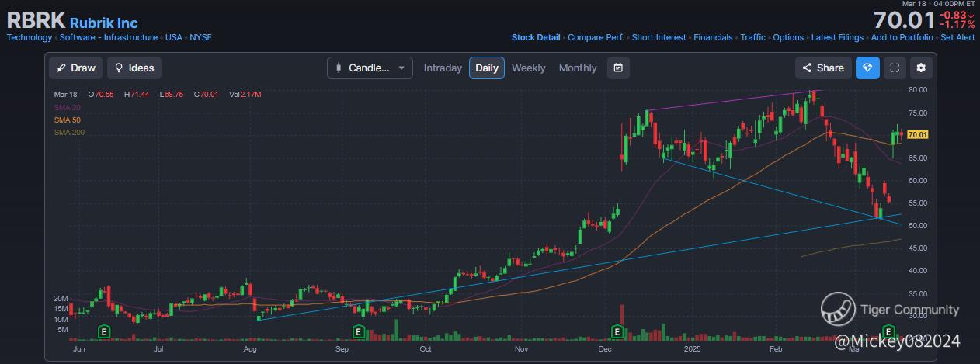Screen dimensions: 980x364
Task: Open the Stock Detail link
Action: click(x=536, y=37)
